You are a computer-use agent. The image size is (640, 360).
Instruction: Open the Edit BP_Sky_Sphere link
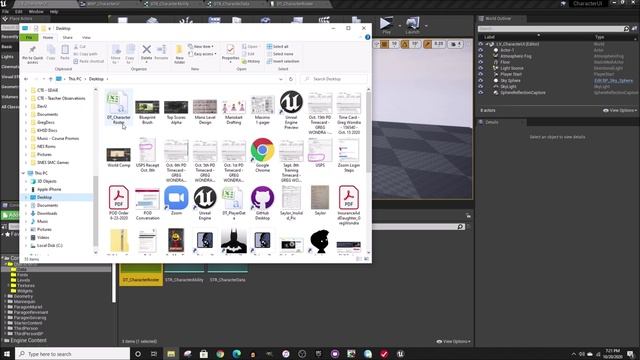pyautogui.click(x=613, y=80)
